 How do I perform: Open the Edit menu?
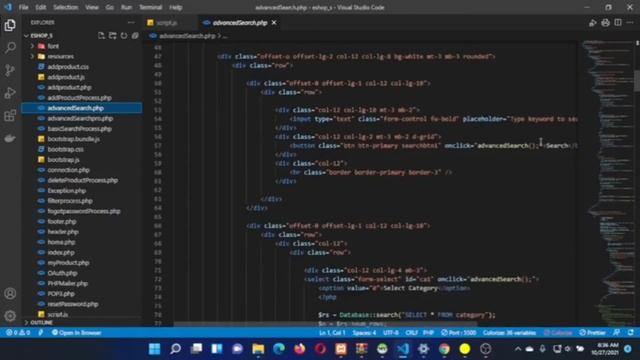point(40,7)
